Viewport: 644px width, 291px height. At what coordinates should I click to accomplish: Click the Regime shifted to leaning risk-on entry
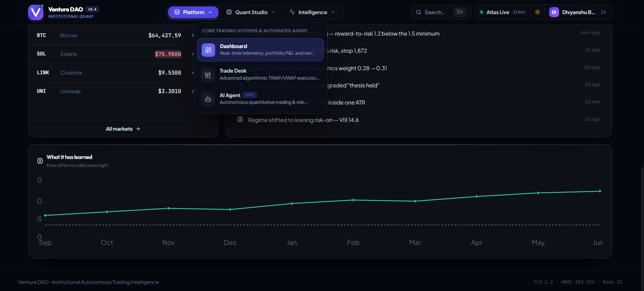[303, 120]
